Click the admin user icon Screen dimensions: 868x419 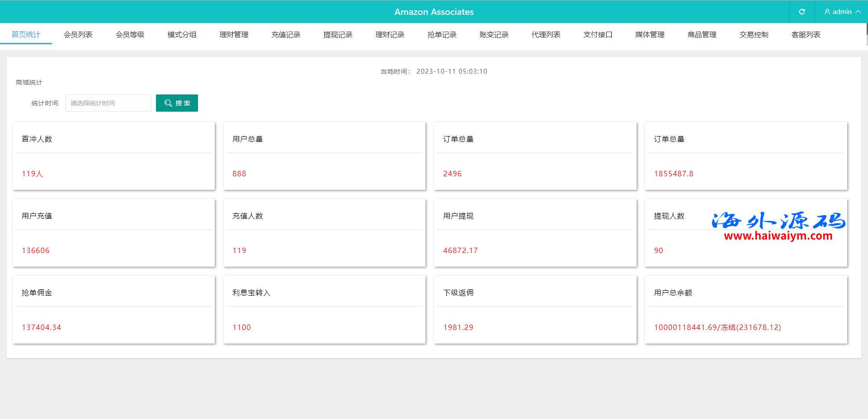click(827, 12)
